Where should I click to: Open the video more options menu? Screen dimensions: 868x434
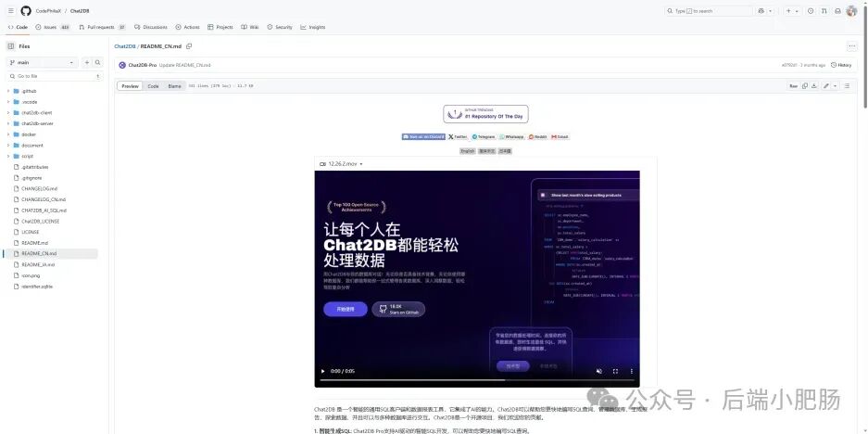pos(631,371)
